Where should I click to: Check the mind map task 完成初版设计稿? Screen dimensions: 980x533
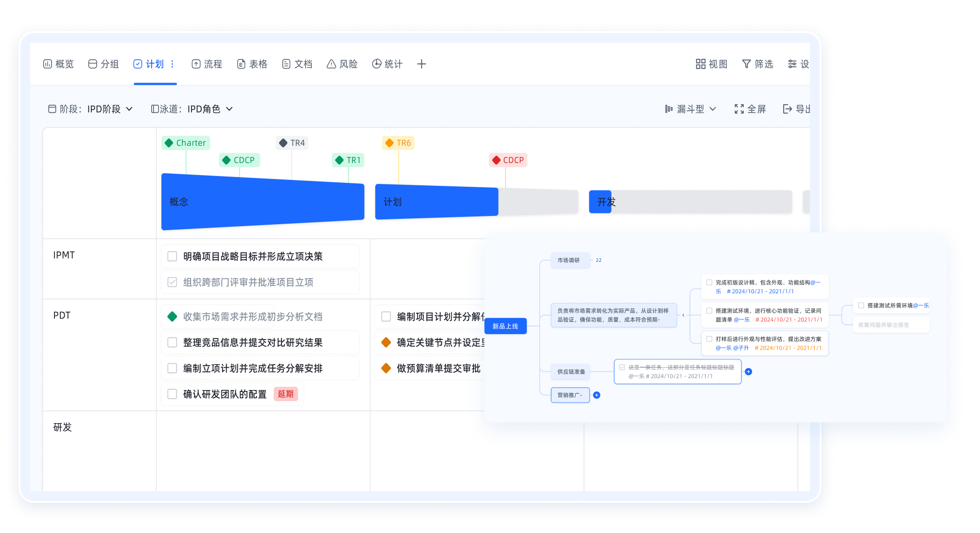pos(709,283)
